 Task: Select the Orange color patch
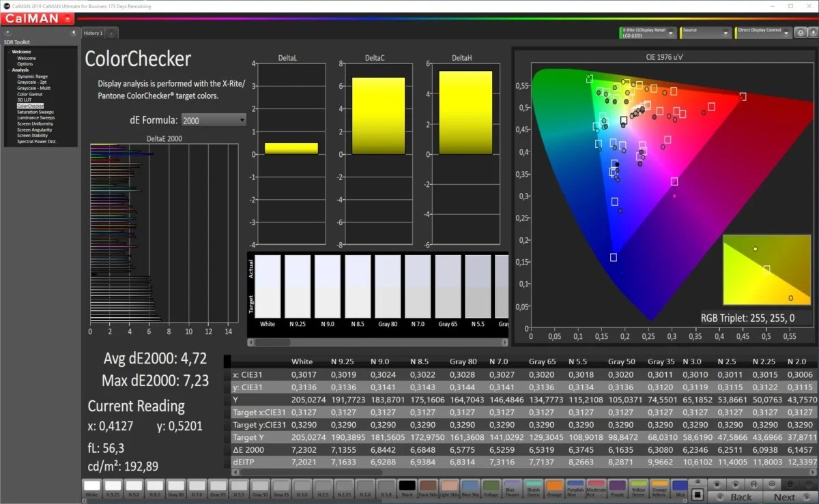point(554,488)
